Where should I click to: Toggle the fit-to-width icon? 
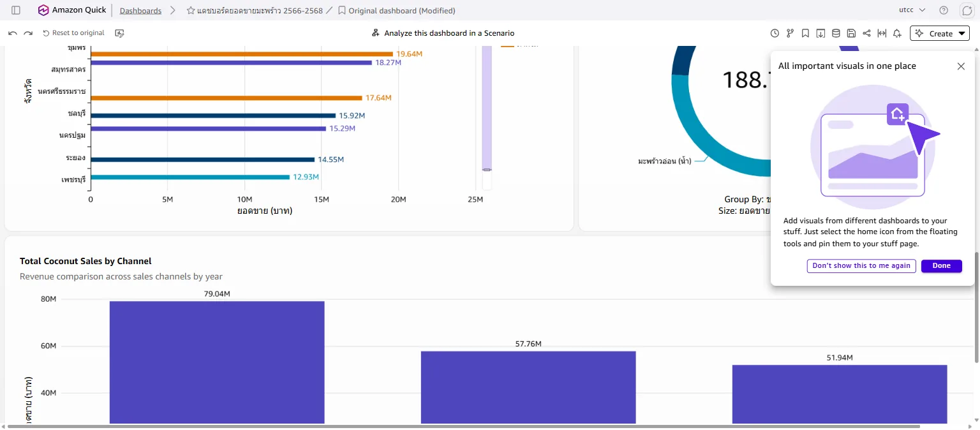tap(882, 33)
